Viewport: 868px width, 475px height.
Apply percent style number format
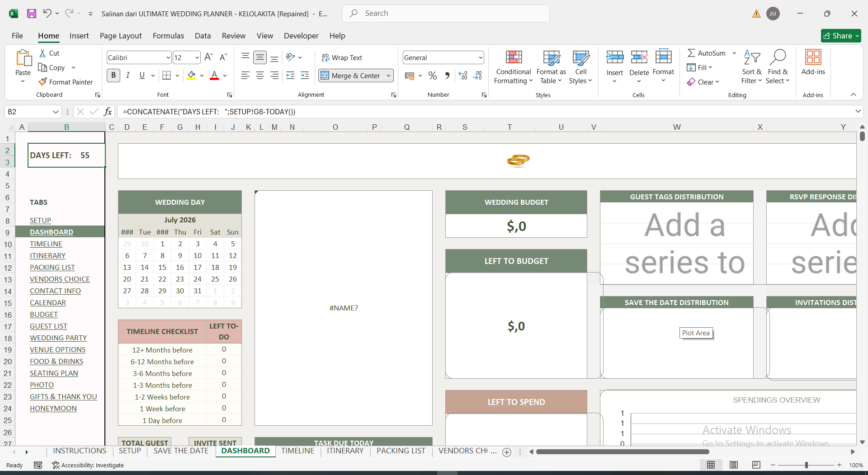433,75
